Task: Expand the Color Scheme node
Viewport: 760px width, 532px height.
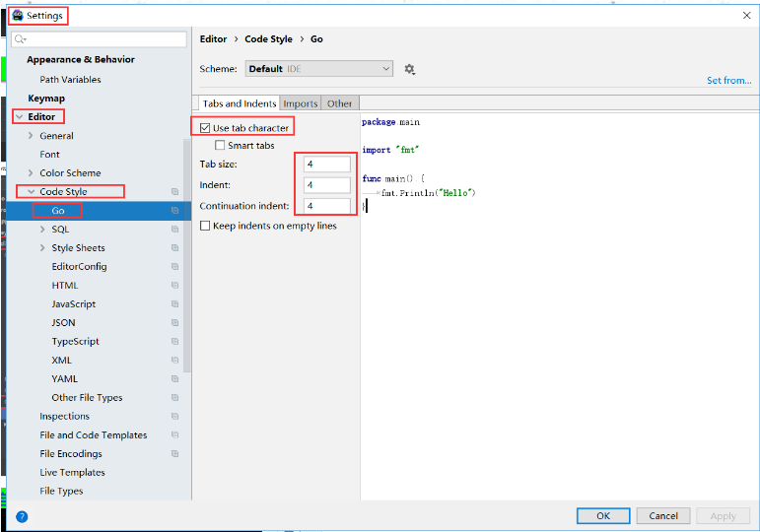Action: click(31, 173)
